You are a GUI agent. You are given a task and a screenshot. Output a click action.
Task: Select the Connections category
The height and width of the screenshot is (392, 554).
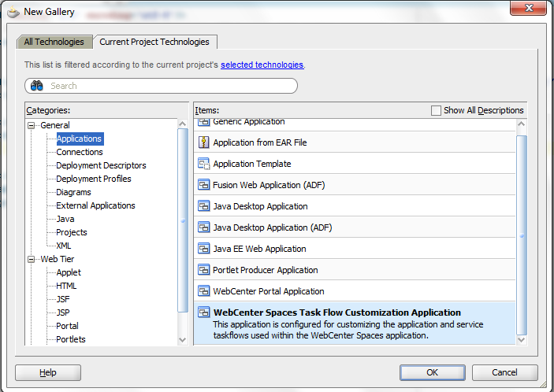tap(80, 152)
